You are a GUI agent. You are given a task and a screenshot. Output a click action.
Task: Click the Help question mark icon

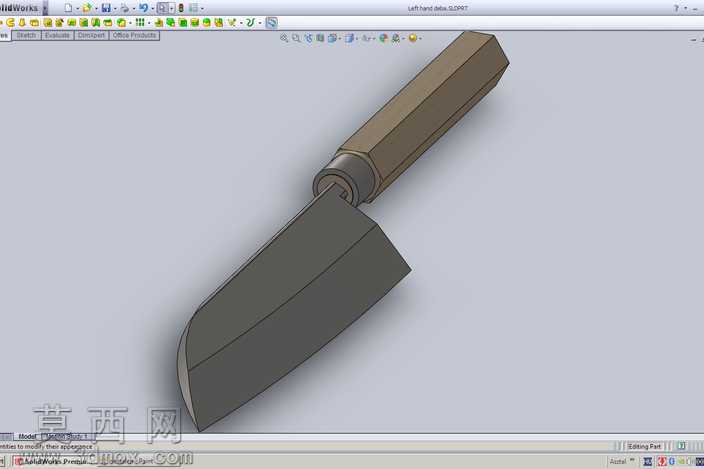pyautogui.click(x=676, y=8)
